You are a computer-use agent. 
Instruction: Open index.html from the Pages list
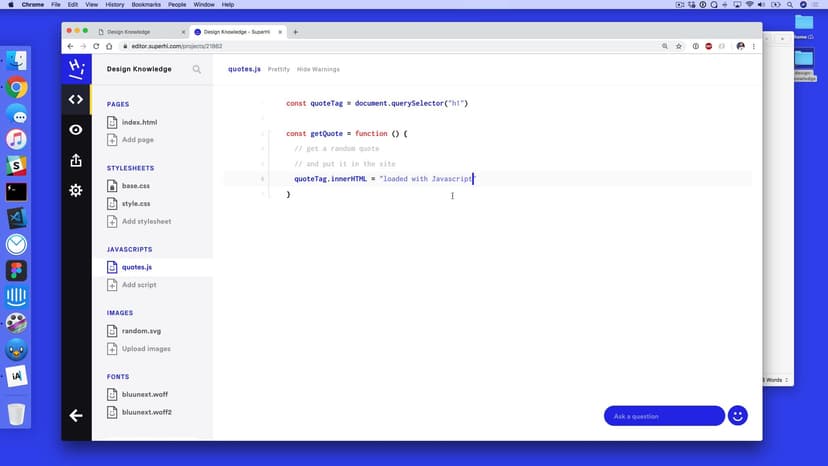pos(139,122)
